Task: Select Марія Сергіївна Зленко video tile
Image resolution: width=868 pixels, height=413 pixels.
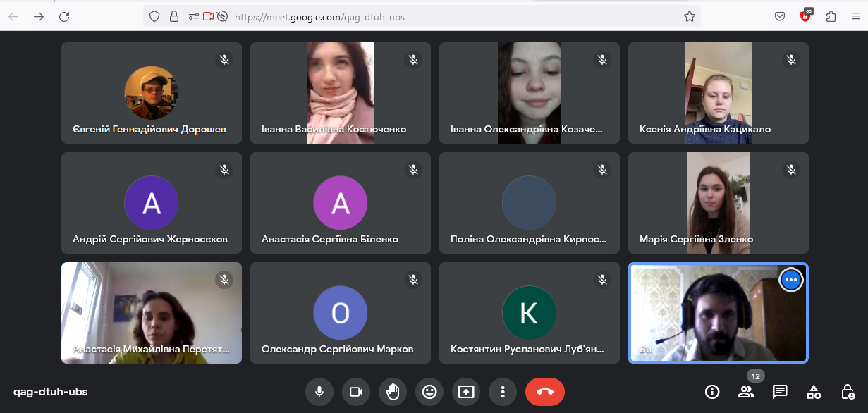Action: (x=718, y=203)
